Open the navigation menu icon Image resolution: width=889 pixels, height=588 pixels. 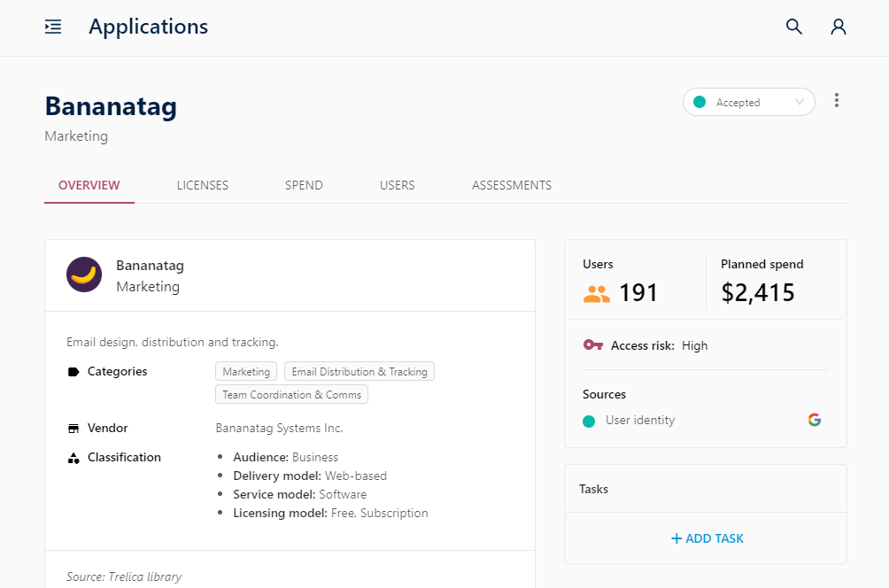(53, 27)
